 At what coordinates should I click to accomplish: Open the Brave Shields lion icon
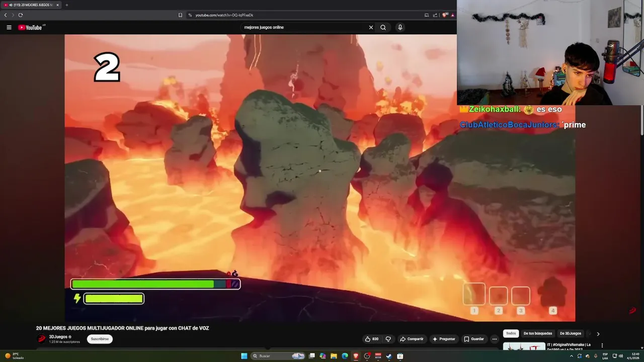click(x=445, y=15)
